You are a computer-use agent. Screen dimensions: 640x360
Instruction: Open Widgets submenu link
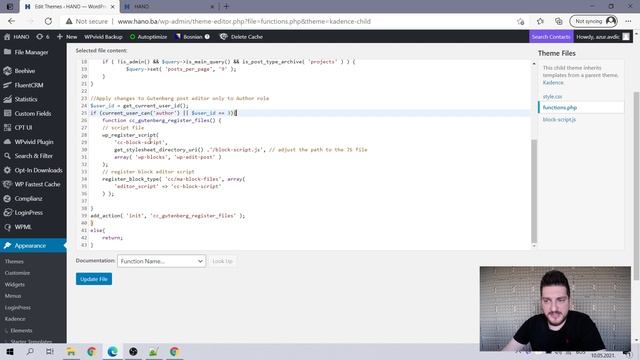pos(15,284)
